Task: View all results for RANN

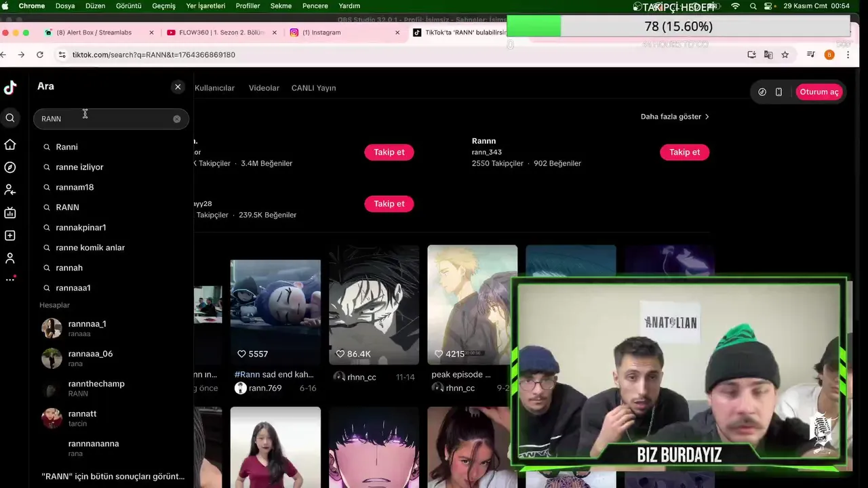Action: [113, 476]
